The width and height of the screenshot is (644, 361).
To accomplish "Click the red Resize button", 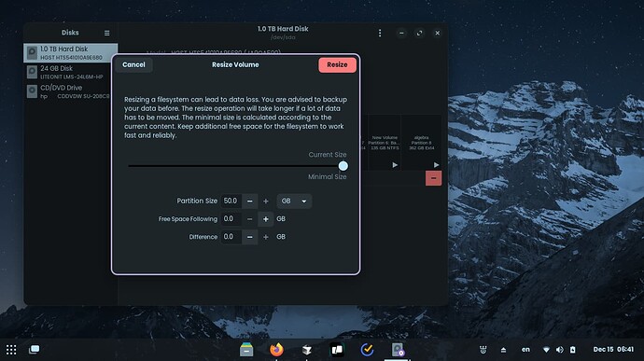I will (337, 64).
